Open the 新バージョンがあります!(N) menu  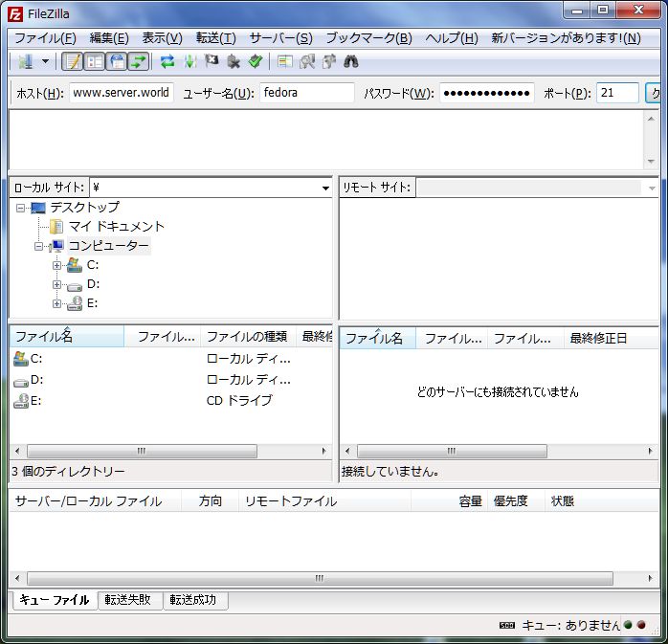(567, 38)
